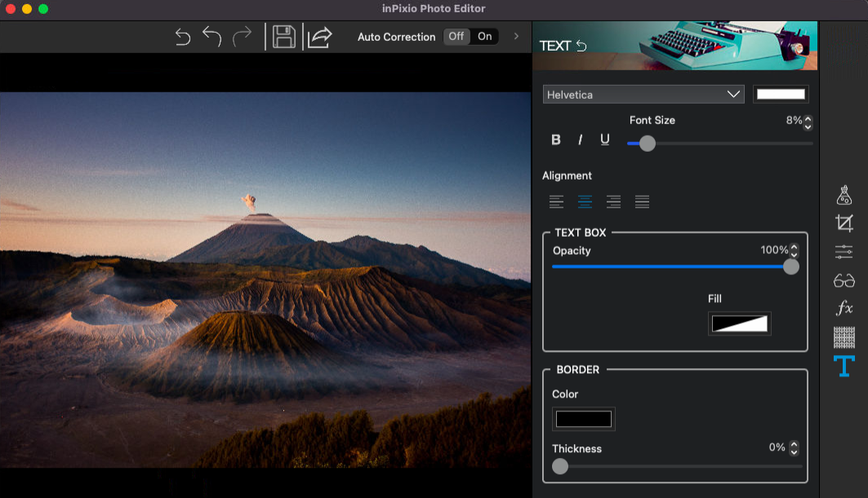Increase Font Size with stepper arrow
The width and height of the screenshot is (868, 498).
pyautogui.click(x=808, y=118)
